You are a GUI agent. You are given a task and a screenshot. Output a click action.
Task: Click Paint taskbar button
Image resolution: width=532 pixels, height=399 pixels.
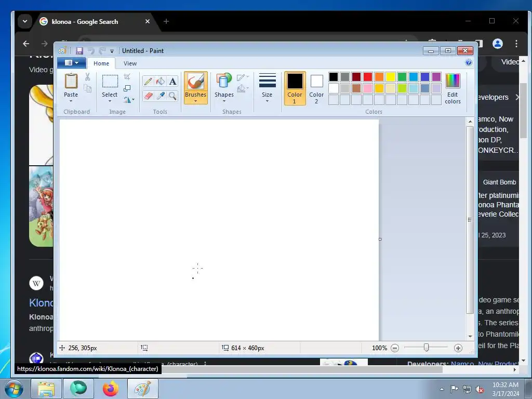[143, 389]
